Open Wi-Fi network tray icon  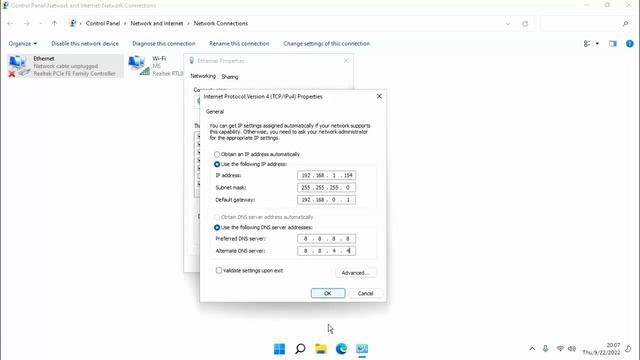[x=560, y=349]
